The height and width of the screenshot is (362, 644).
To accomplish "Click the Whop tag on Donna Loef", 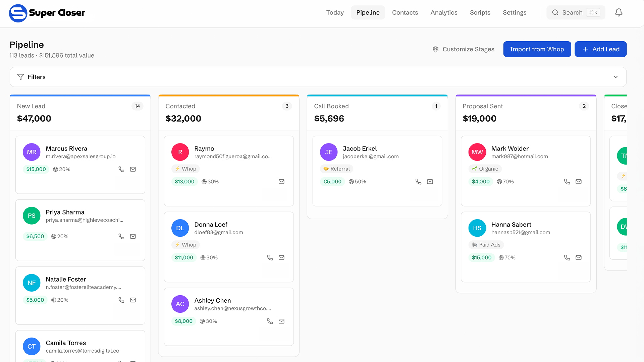I will [x=185, y=245].
